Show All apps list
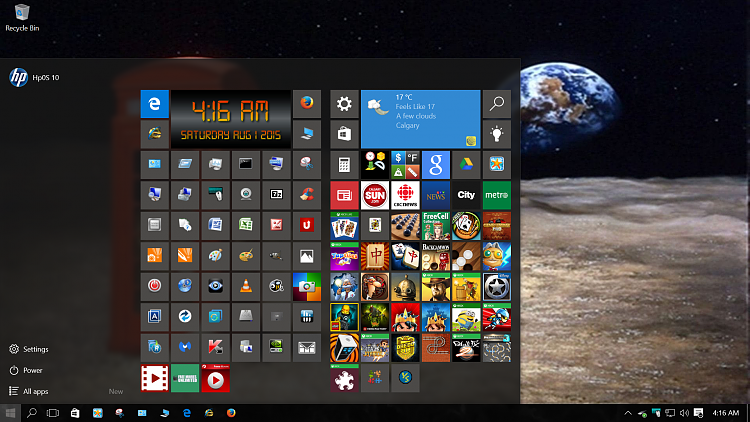This screenshot has height=422, width=750. click(29, 391)
